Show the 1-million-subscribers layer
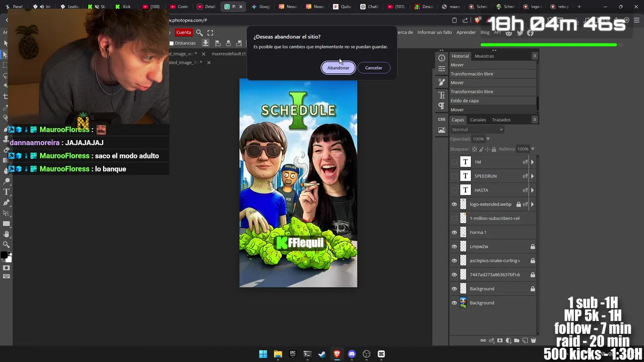Image resolution: width=644 pixels, height=362 pixels. coord(454,218)
